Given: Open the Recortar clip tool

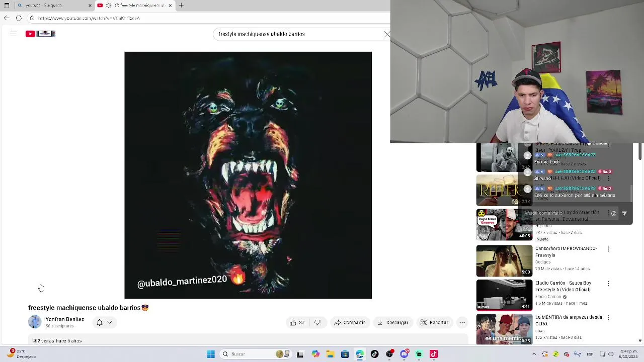Looking at the screenshot, I should coord(434,323).
